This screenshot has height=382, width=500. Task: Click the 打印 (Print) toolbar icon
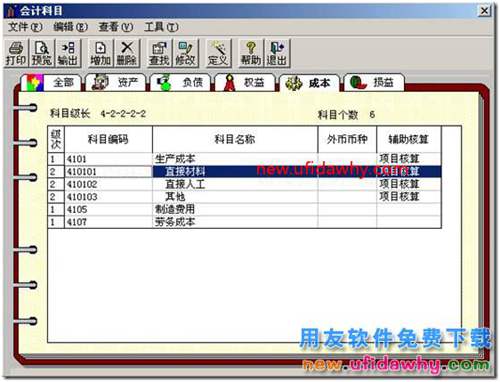16,53
